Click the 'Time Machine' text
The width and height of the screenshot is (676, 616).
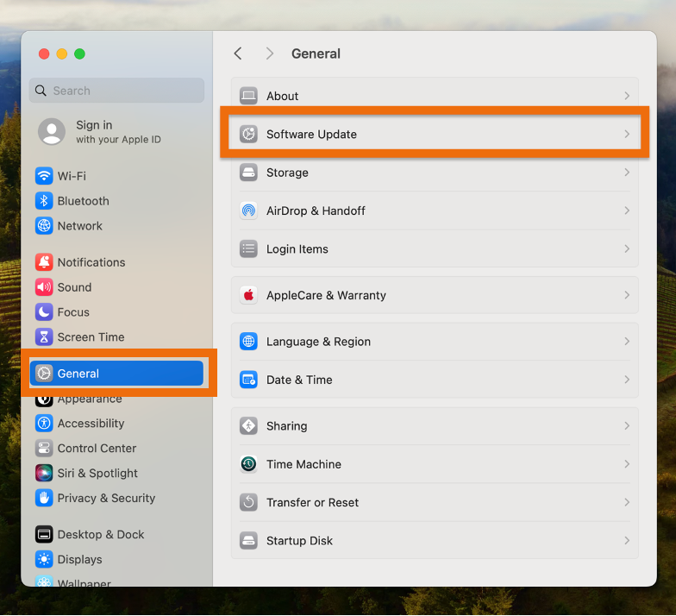(304, 464)
